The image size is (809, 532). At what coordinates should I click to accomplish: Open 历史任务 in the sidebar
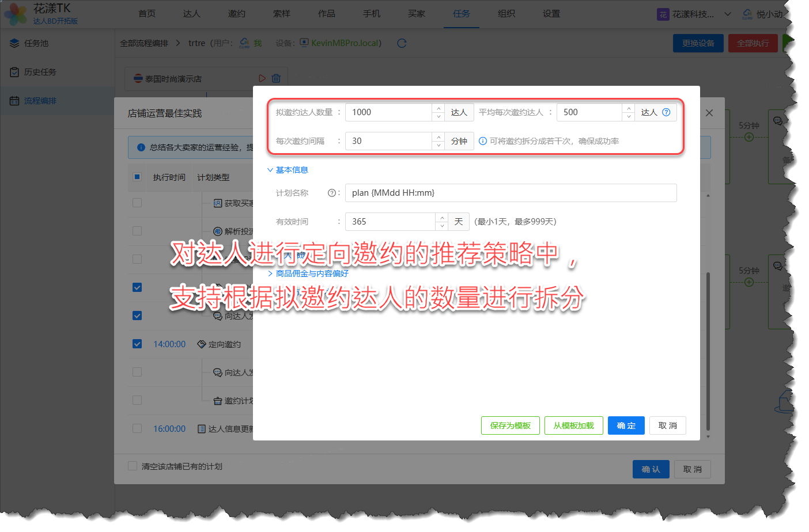[40, 72]
